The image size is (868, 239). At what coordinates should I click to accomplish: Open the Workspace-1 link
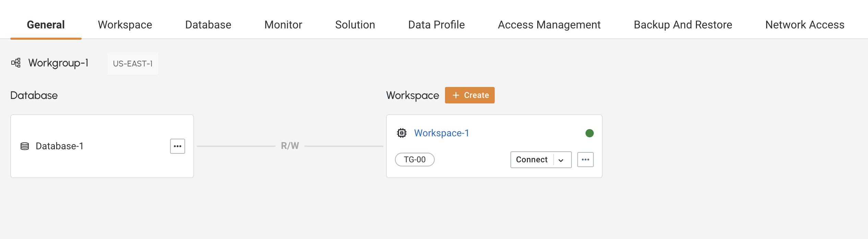pos(442,133)
